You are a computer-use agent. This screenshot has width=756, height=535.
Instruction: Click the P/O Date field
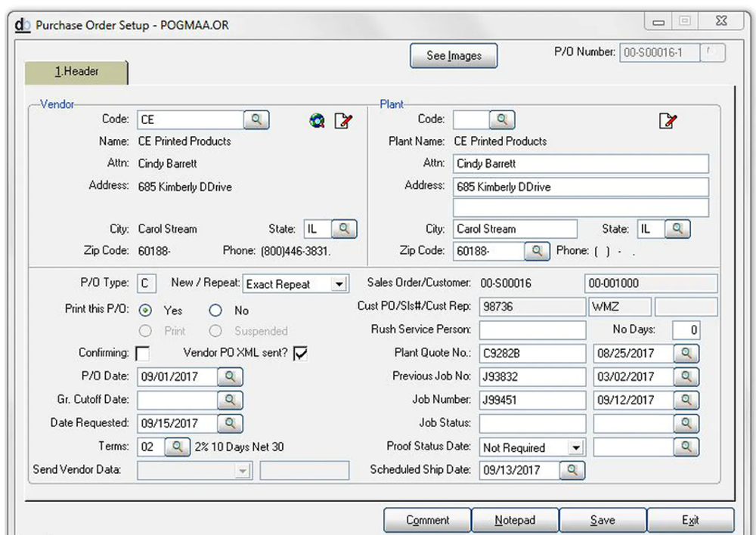pyautogui.click(x=178, y=376)
